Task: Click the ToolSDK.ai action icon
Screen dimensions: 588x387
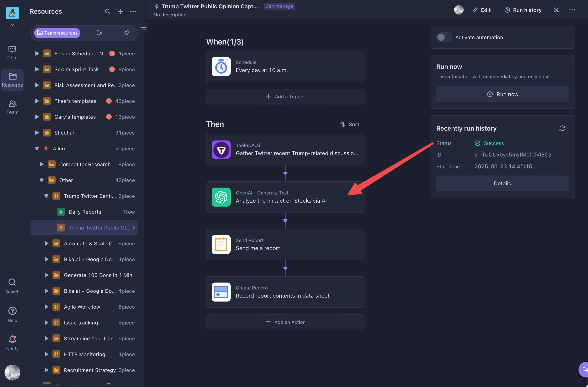Action: tap(221, 149)
